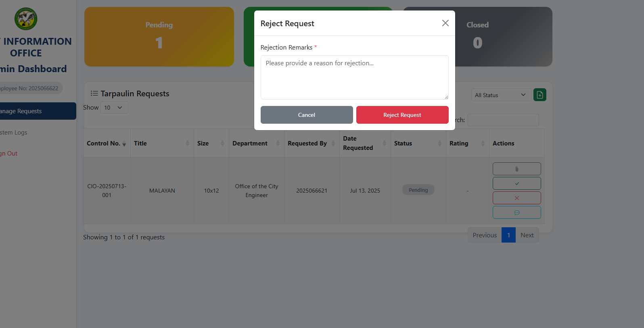Sort by Requested By column
Image resolution: width=644 pixels, height=328 pixels.
[312, 143]
